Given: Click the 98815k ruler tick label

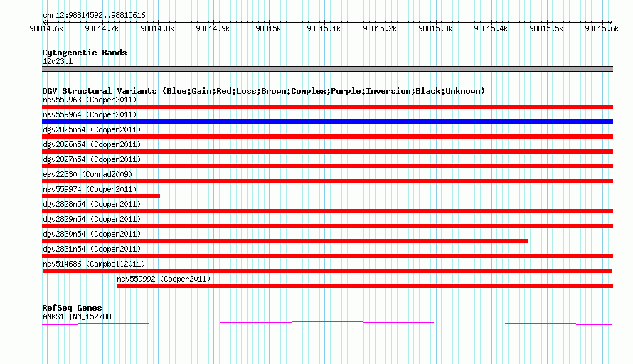Looking at the screenshot, I should coord(268,28).
